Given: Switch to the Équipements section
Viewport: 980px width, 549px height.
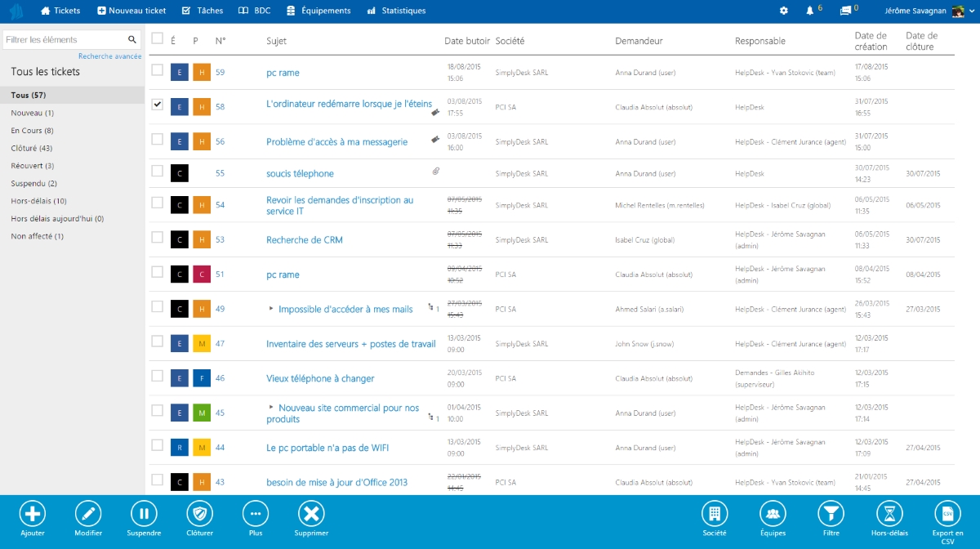Looking at the screenshot, I should [x=318, y=11].
